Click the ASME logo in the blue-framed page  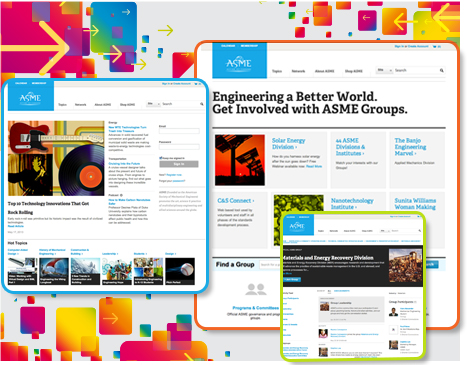coord(30,98)
